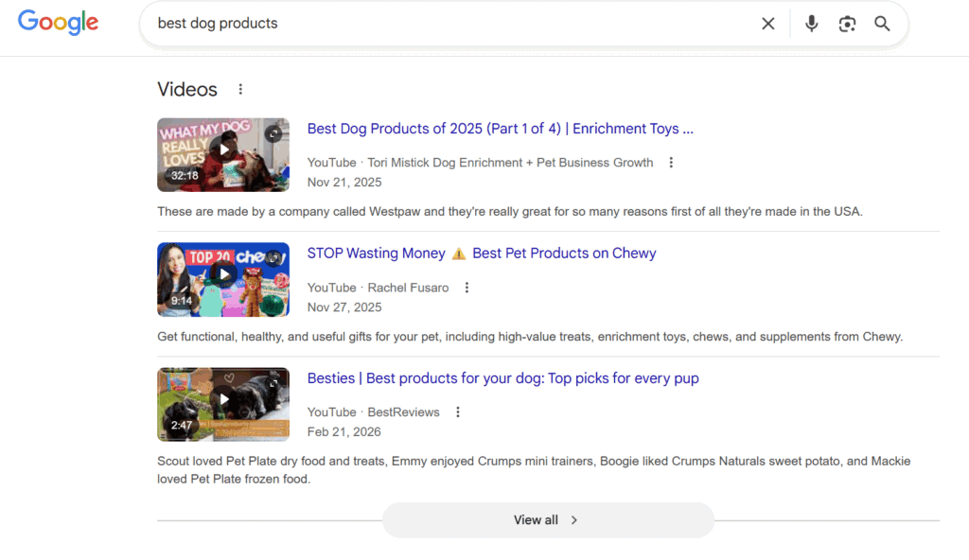Open options menu for Tori Mistick result

pos(671,163)
